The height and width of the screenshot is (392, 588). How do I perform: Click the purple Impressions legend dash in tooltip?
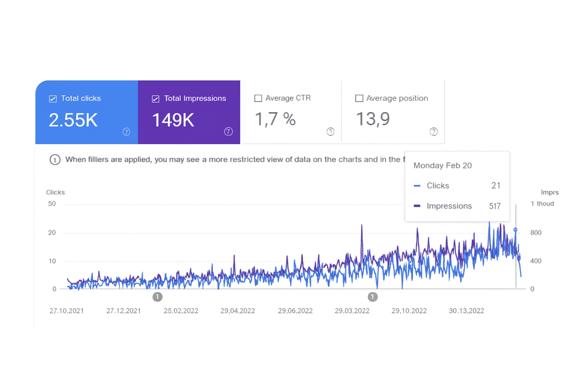417,206
